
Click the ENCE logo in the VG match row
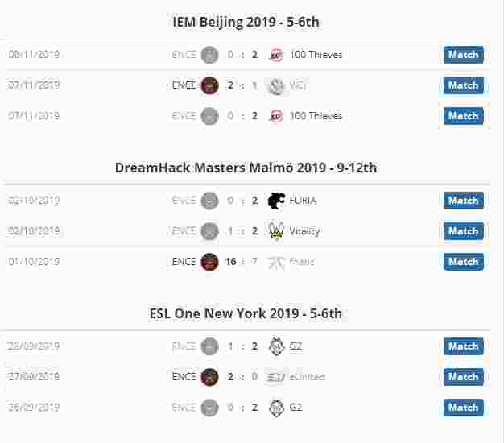click(209, 85)
